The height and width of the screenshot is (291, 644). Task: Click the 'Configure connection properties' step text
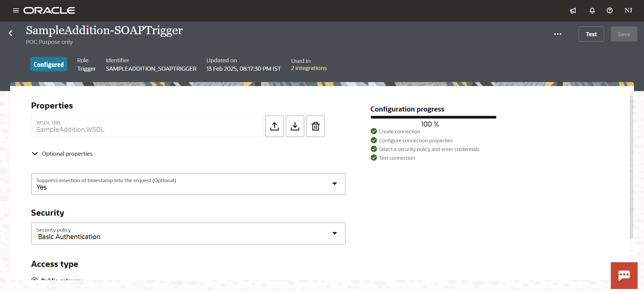tap(416, 141)
